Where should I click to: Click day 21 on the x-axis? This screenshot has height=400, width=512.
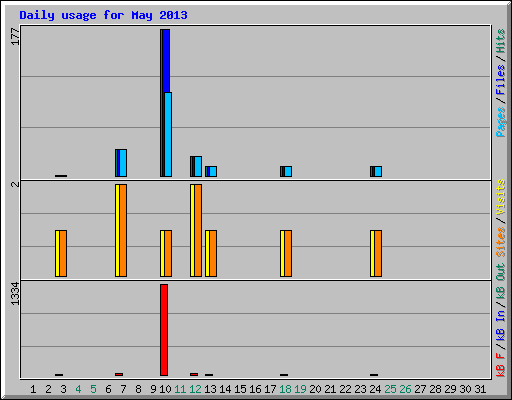click(x=330, y=389)
